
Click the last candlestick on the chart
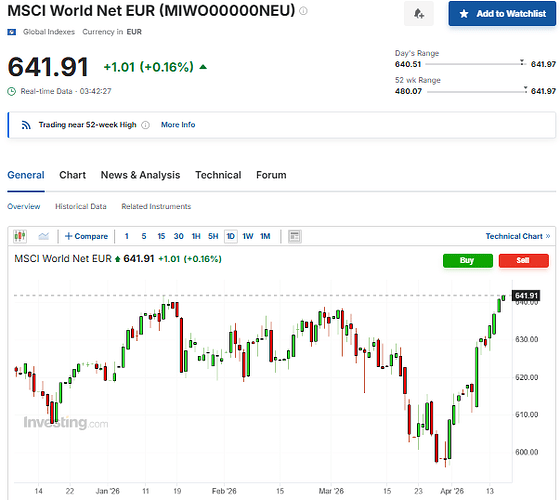pos(503,298)
